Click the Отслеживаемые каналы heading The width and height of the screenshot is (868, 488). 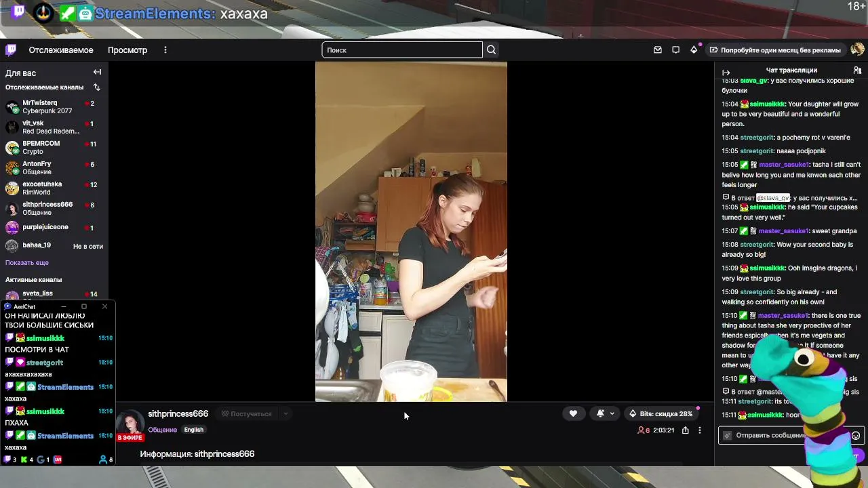44,87
